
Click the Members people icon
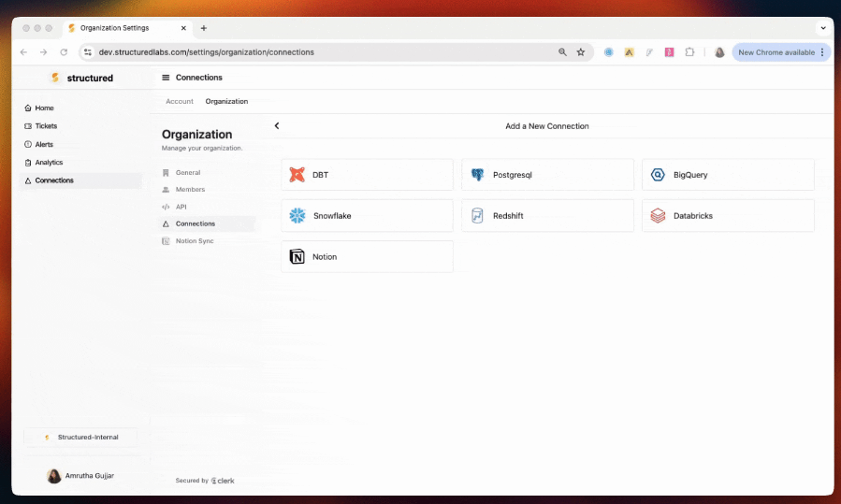click(x=166, y=190)
